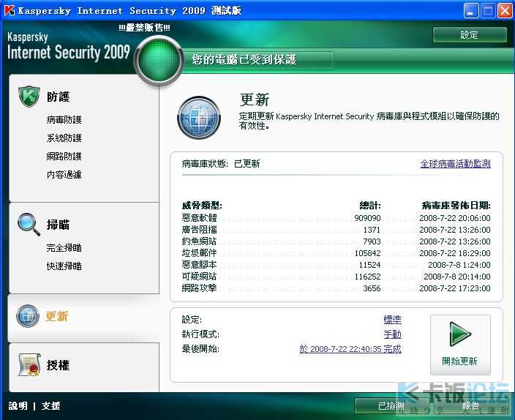Click the 支援 support link
The width and height of the screenshot is (515, 420).
pos(51,406)
